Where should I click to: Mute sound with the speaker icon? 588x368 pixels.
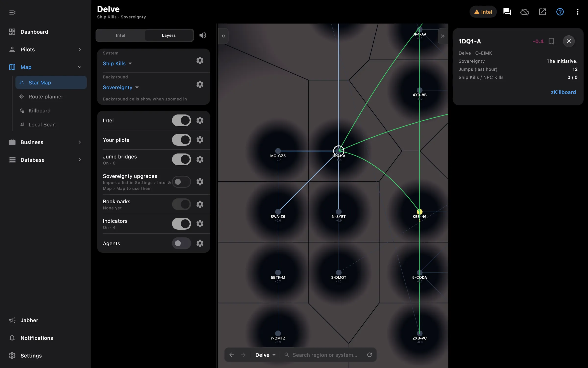[x=203, y=35]
